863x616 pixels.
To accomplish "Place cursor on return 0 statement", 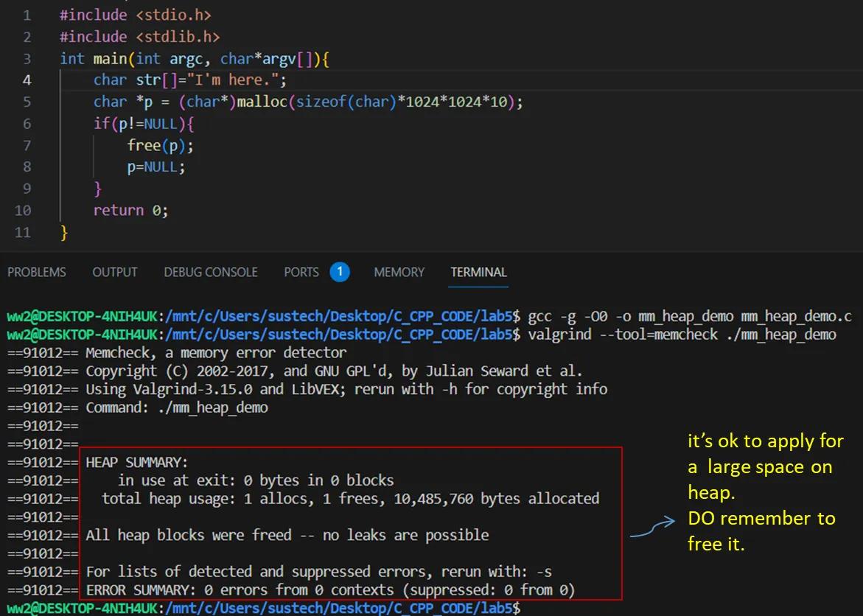I will (130, 211).
